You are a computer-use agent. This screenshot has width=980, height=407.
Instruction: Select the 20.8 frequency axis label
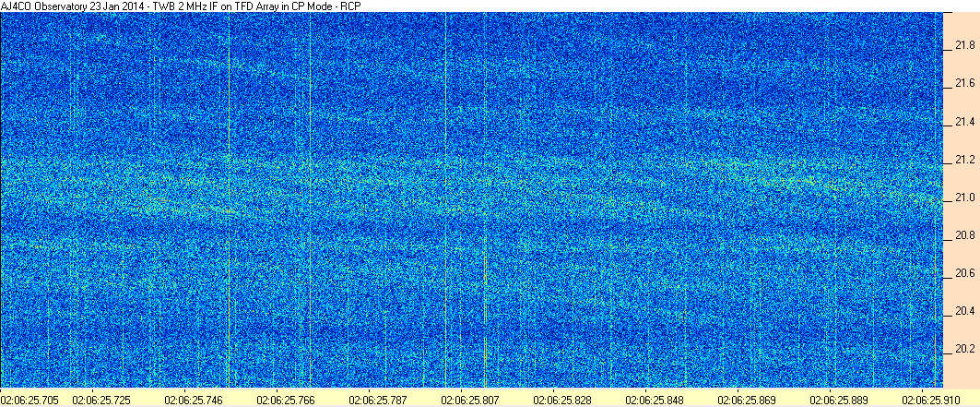965,235
